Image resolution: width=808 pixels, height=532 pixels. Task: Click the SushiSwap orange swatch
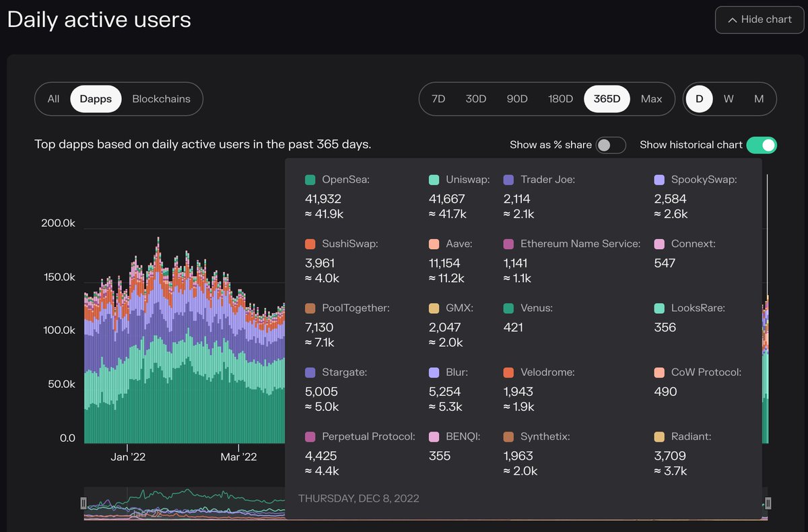click(x=310, y=244)
